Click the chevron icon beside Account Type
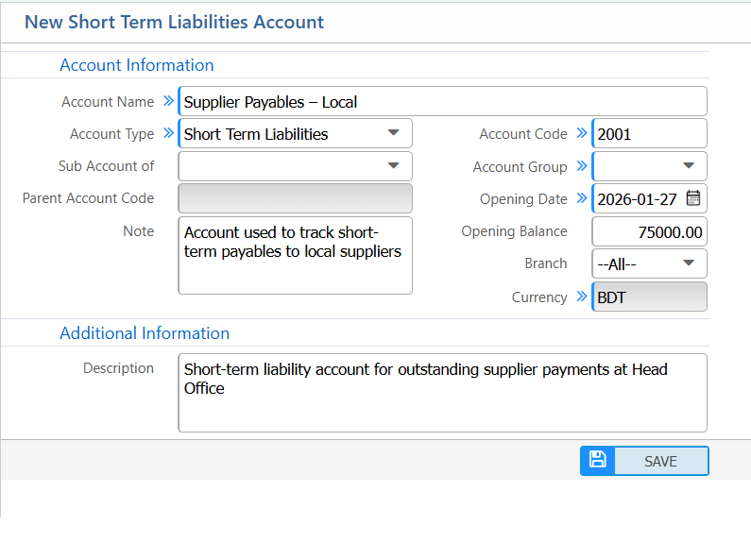 [168, 133]
